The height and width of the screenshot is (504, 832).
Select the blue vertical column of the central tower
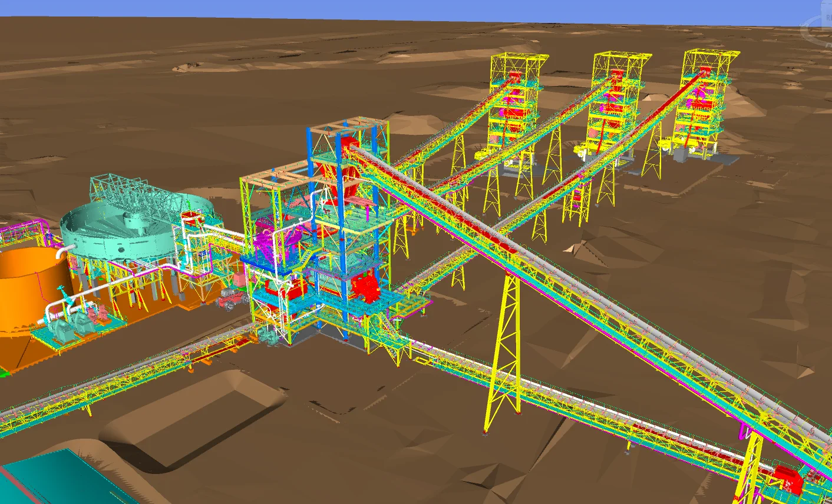(x=341, y=236)
